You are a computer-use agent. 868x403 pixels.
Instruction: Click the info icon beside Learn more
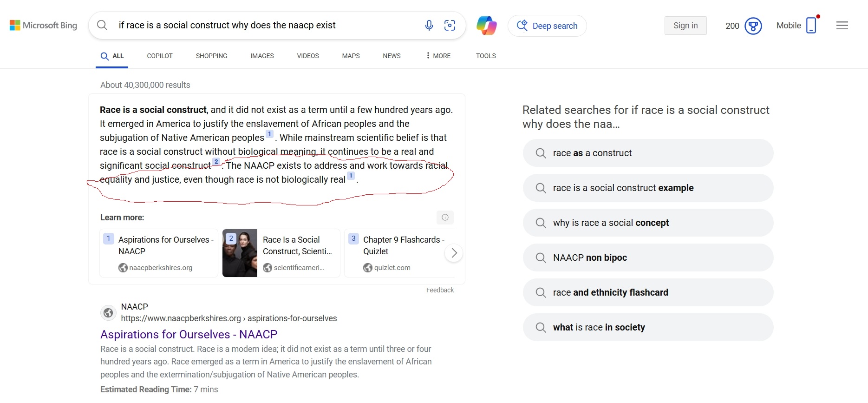click(445, 218)
